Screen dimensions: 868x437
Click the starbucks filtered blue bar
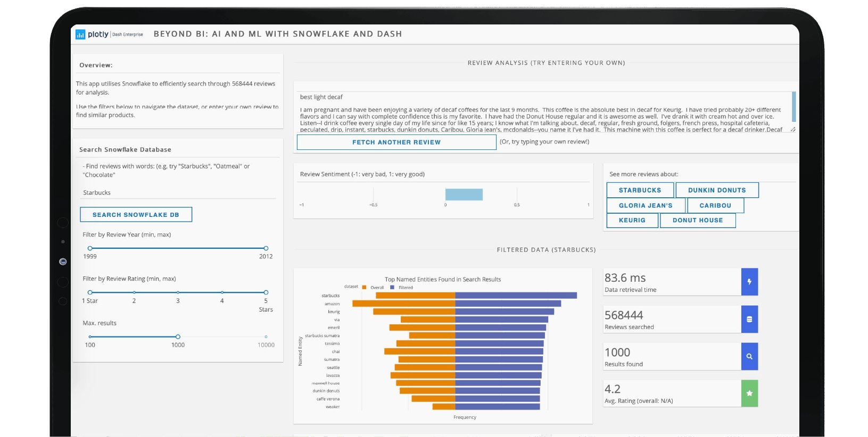click(516, 296)
